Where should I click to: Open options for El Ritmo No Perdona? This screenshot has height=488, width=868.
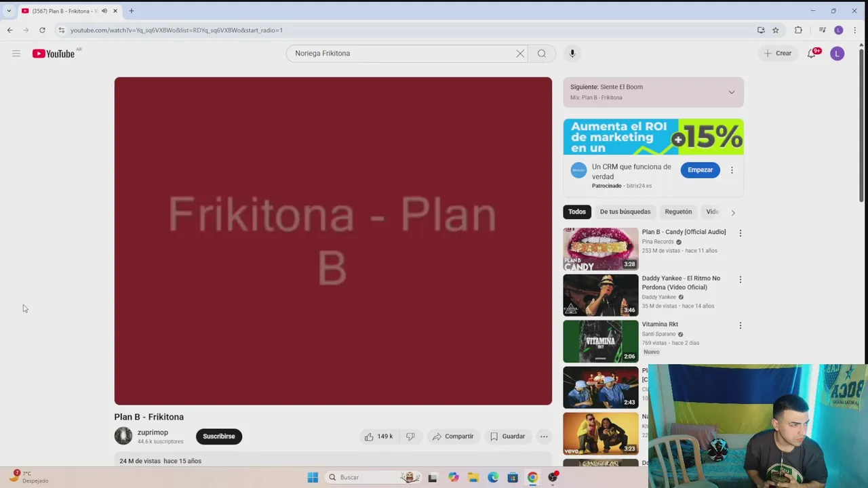tap(741, 279)
